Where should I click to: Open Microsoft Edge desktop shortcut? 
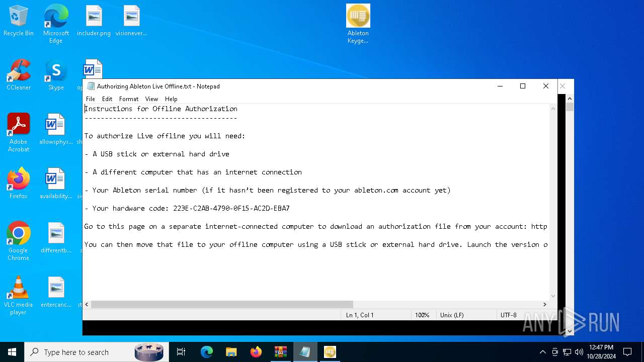(56, 24)
